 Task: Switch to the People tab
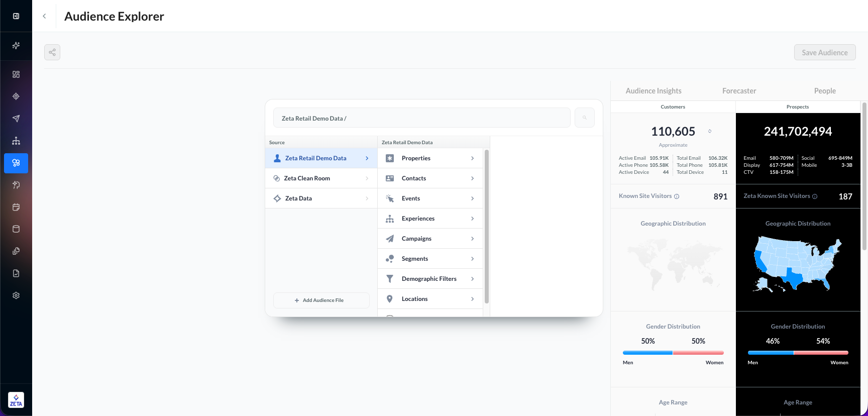point(825,91)
